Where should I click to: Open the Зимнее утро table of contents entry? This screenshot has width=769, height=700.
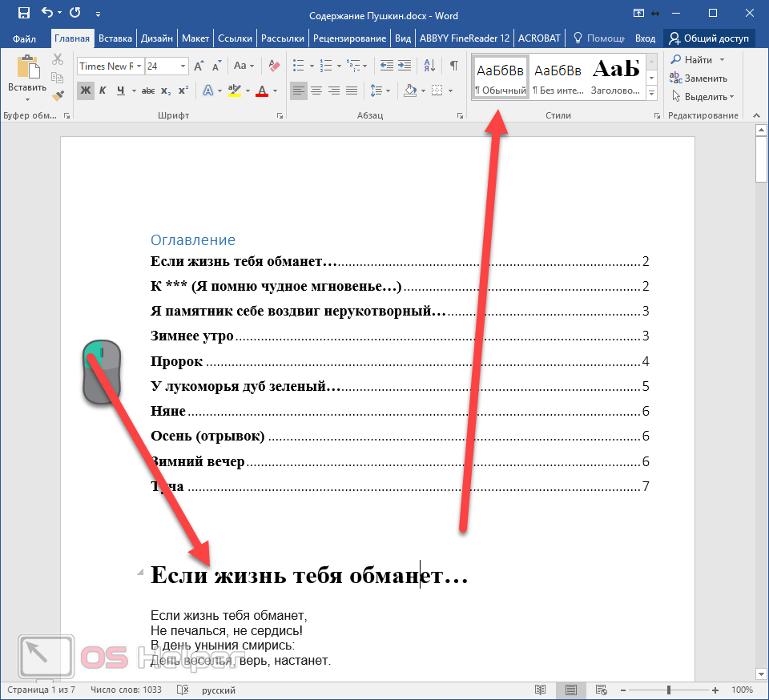[400, 336]
